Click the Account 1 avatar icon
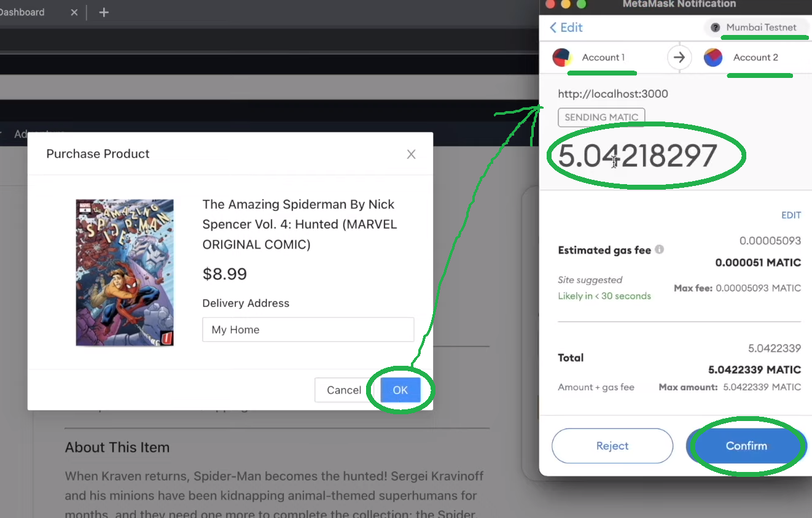This screenshot has width=812, height=518. (x=562, y=58)
